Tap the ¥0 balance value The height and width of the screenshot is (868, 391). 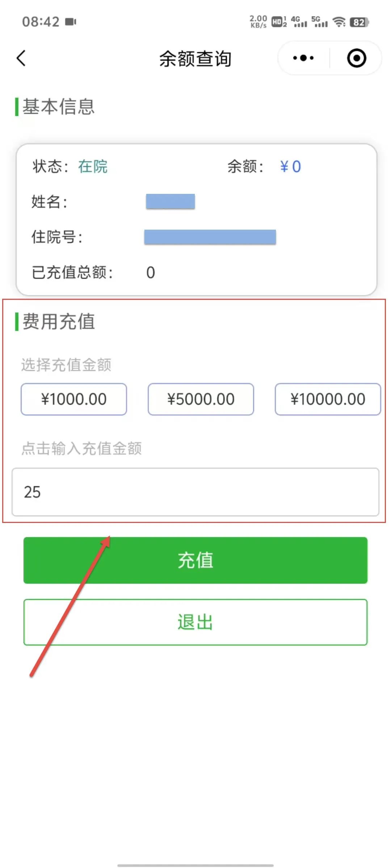(290, 167)
